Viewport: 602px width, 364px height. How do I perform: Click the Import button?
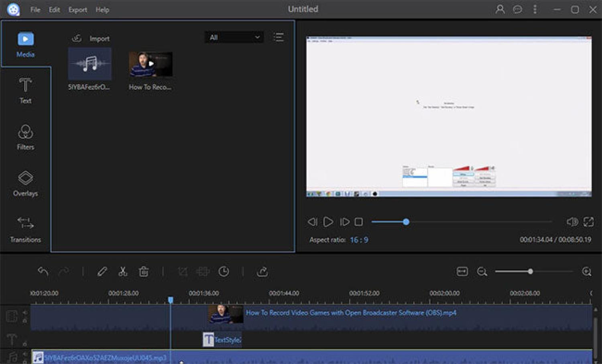[91, 39]
